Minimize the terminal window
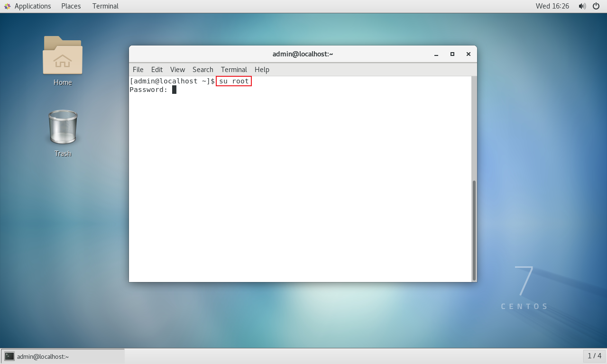Image resolution: width=607 pixels, height=364 pixels. [x=436, y=54]
